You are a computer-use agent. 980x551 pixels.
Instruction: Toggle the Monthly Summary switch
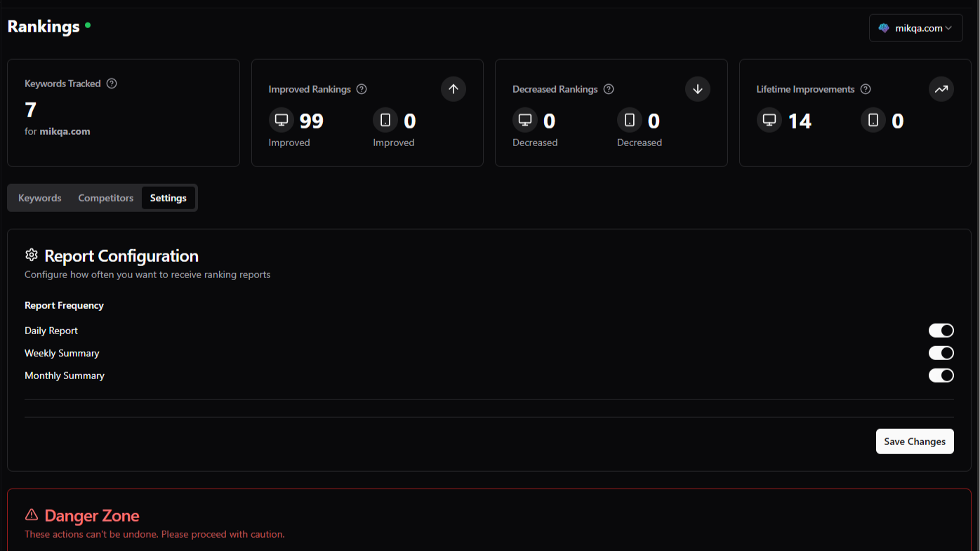click(941, 376)
